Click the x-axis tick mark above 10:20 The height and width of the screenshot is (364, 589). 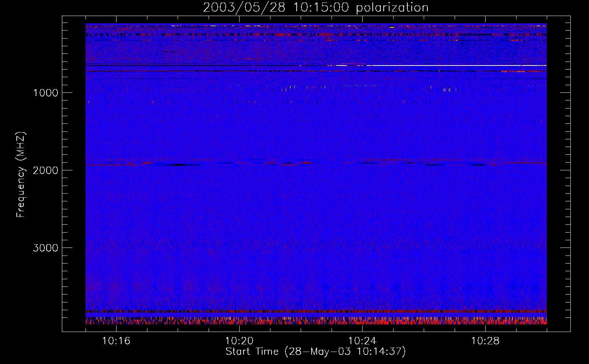[239, 329]
